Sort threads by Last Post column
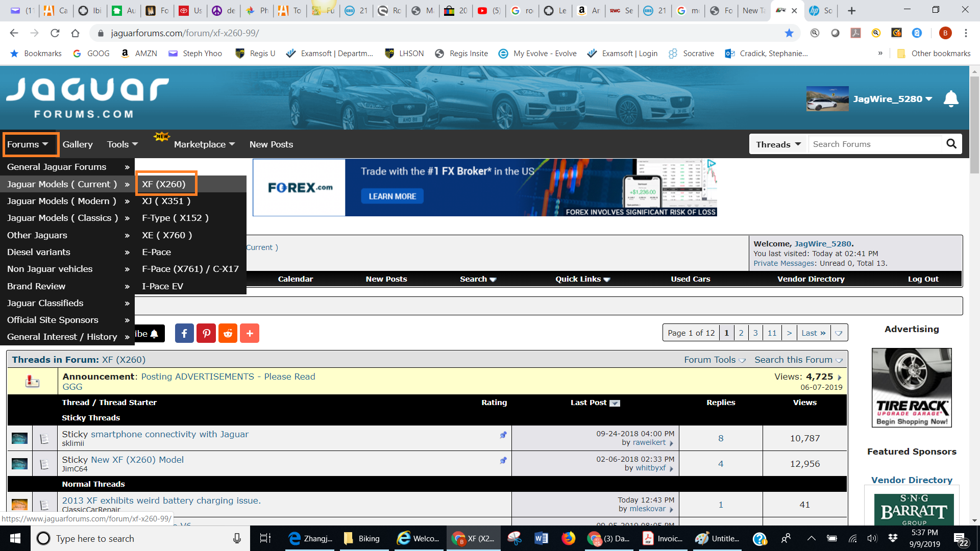This screenshot has height=551, width=980. [589, 403]
